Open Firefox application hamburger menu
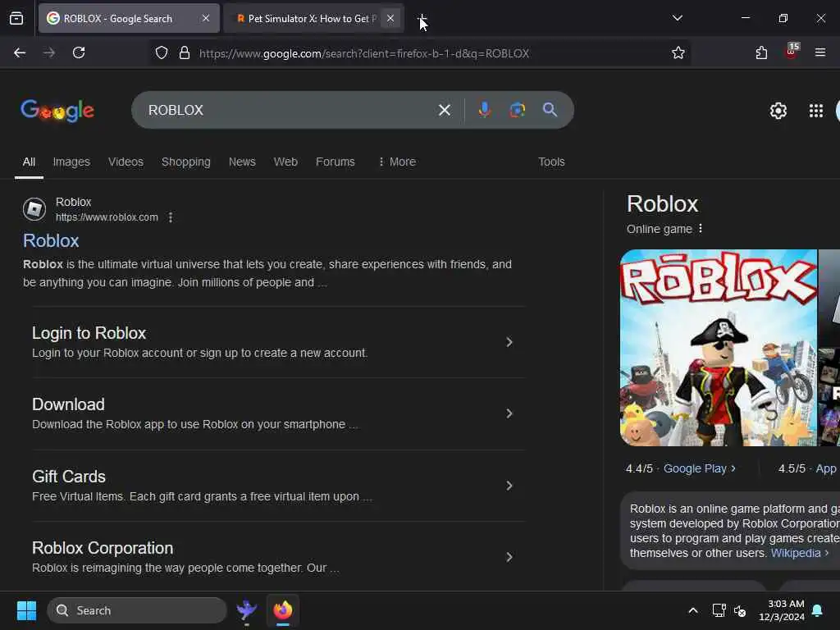Image resolution: width=840 pixels, height=630 pixels. pos(820,52)
